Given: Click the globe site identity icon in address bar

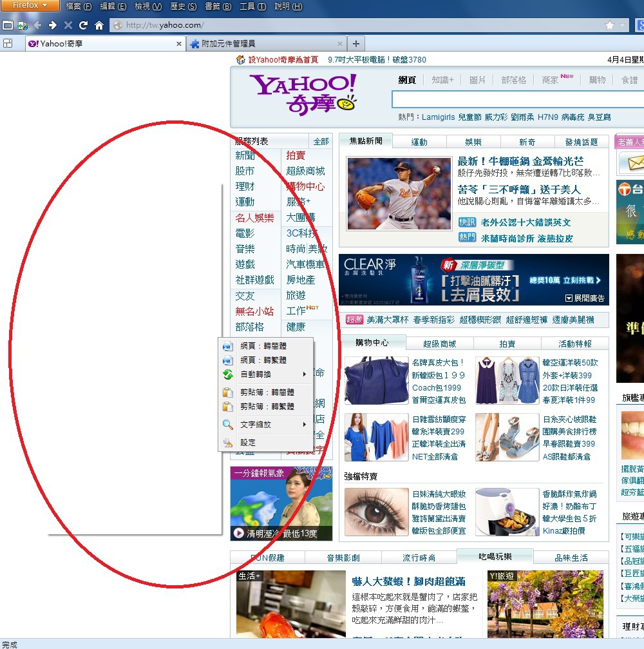Looking at the screenshot, I should 118,25.
